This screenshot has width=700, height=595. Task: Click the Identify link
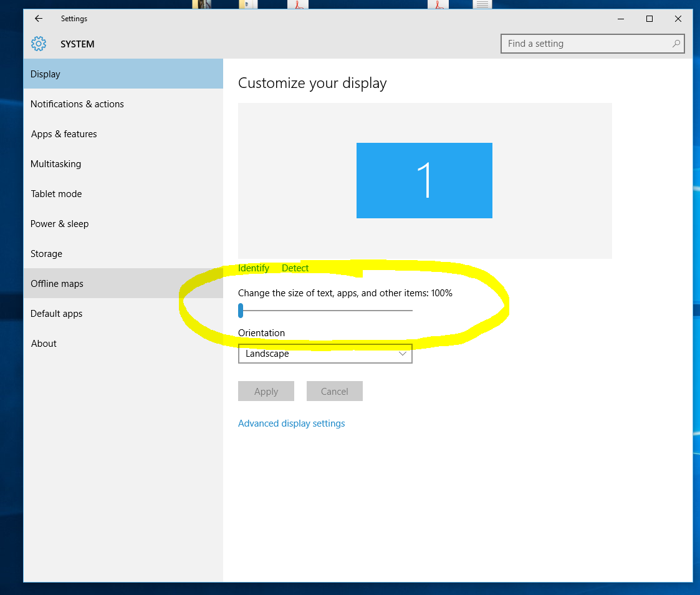pyautogui.click(x=254, y=268)
